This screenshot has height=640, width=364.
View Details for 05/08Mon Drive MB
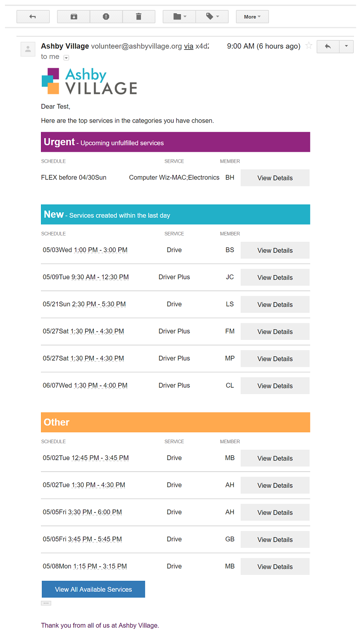pos(275,566)
